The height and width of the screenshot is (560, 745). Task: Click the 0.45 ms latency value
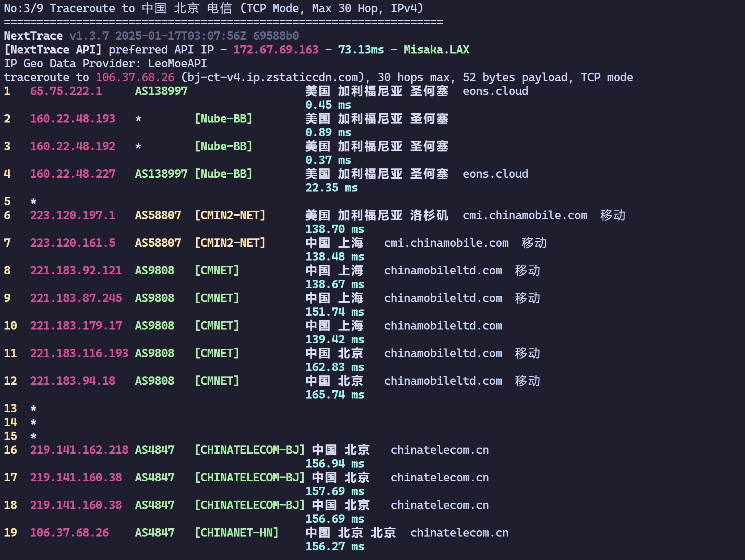(x=328, y=105)
